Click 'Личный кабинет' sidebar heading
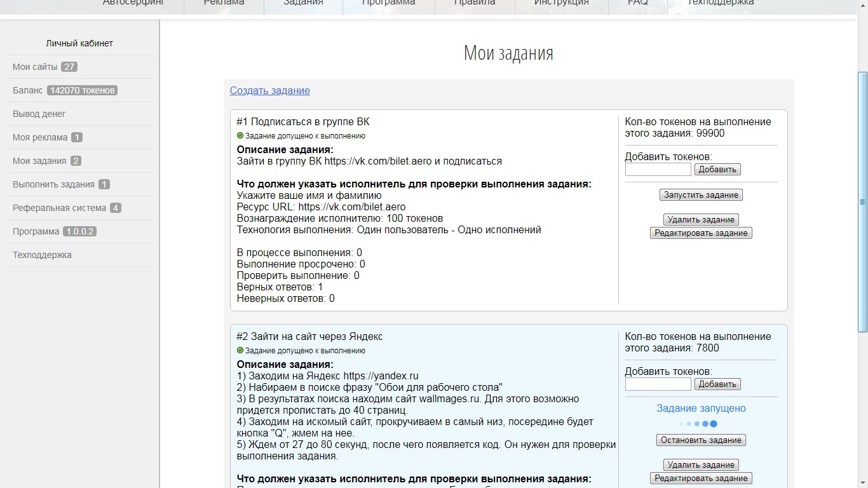 79,43
